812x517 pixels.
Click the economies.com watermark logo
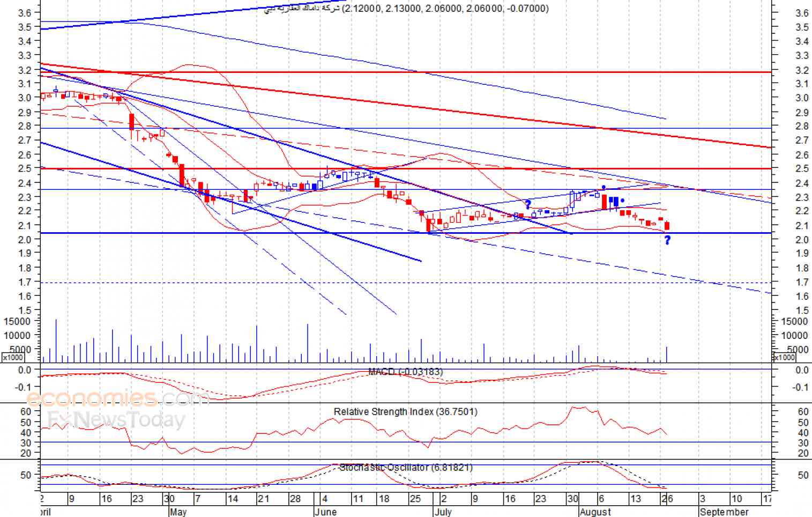pos(118,398)
